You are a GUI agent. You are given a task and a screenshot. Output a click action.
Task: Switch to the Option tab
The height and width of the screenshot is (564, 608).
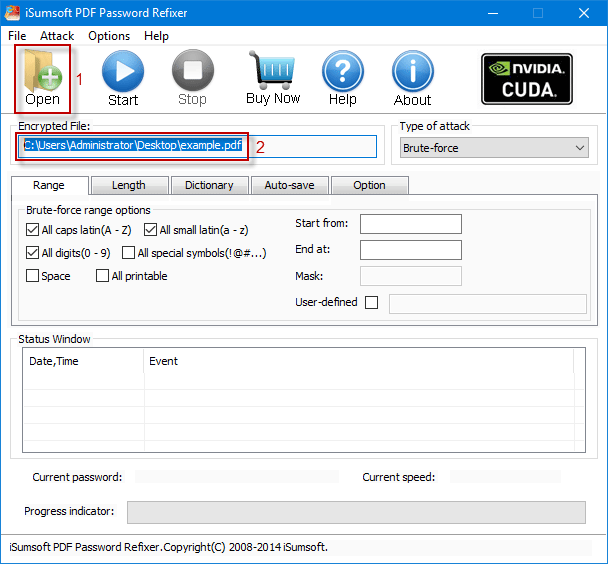[x=369, y=185]
